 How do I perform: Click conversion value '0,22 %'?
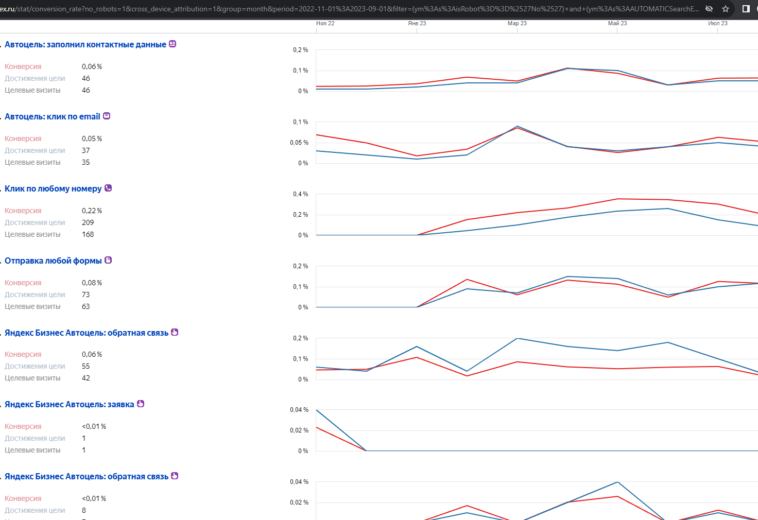tap(92, 210)
